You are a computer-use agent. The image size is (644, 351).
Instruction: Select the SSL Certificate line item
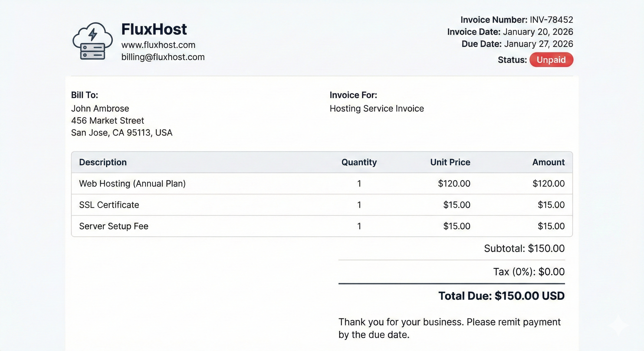click(x=109, y=205)
